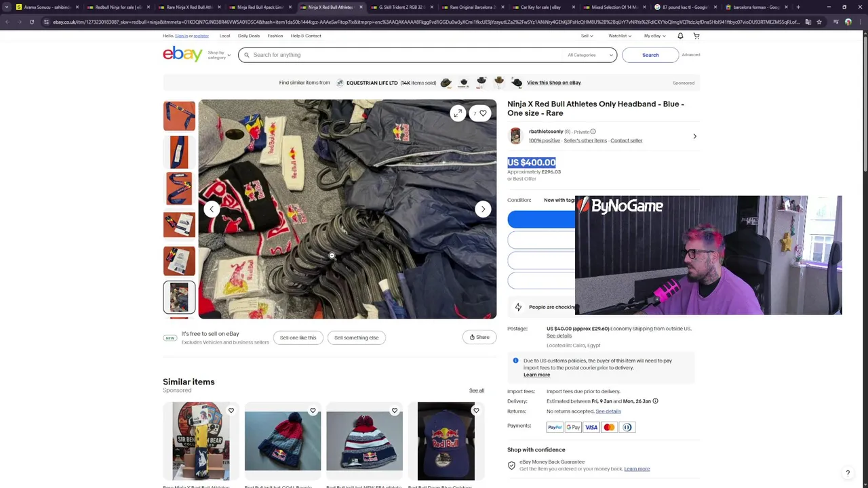Open Advanced search link
Viewport: 868px width, 488px height.
(x=691, y=55)
